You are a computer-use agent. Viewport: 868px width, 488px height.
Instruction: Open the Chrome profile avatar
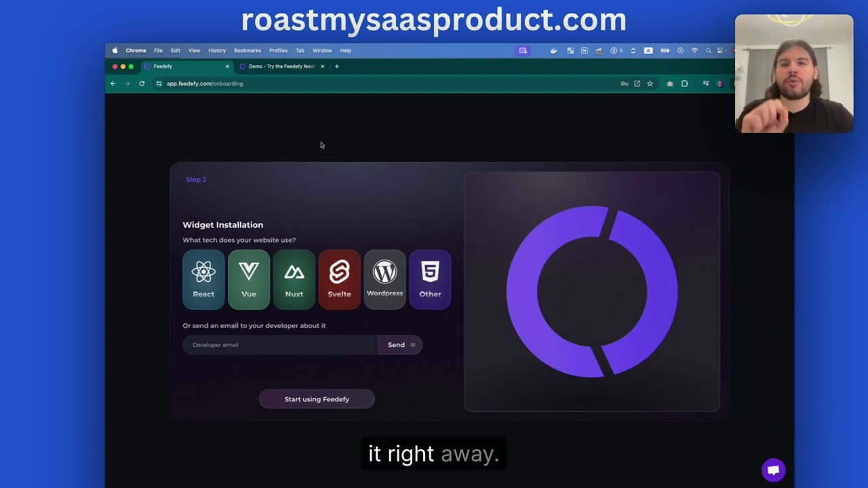719,83
